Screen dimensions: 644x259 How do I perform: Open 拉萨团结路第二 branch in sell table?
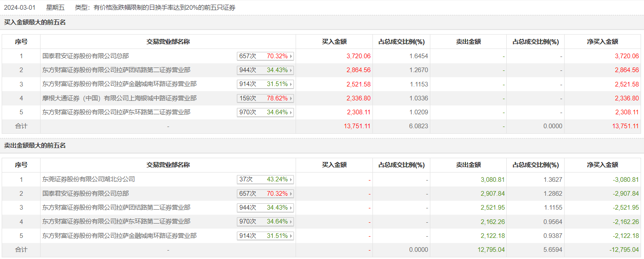[117, 208]
